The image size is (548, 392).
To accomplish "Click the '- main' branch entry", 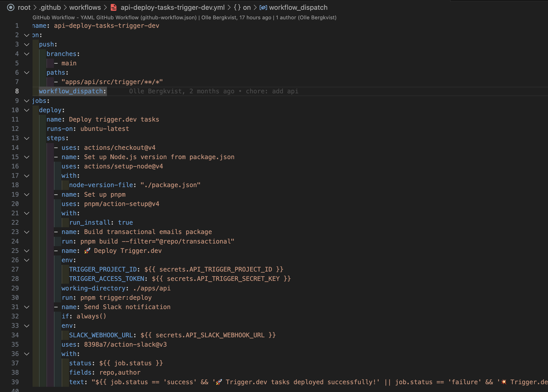I will 65,63.
